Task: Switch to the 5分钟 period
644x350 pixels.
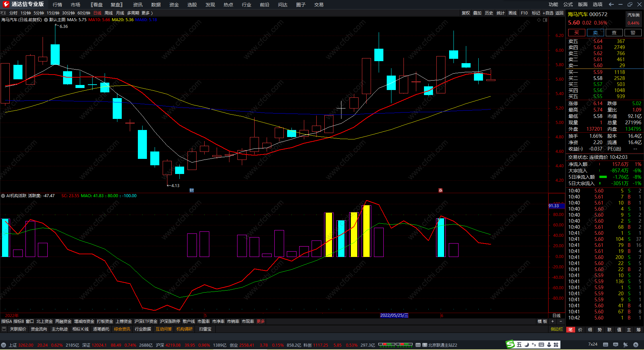Action: click(x=39, y=13)
